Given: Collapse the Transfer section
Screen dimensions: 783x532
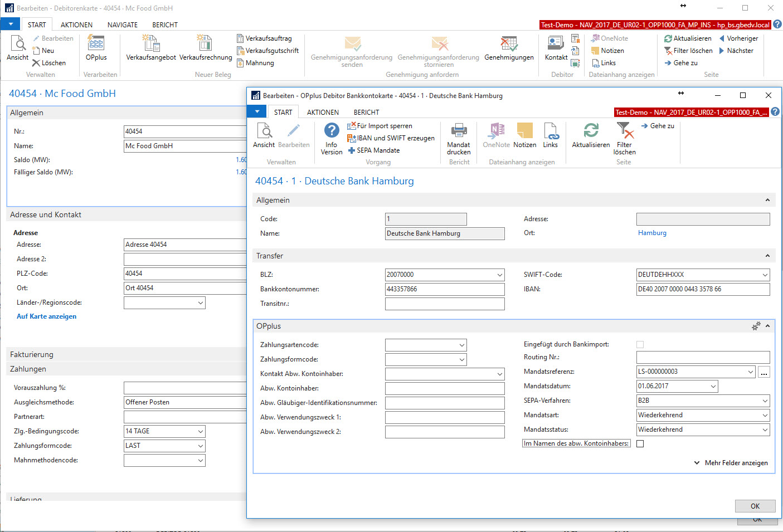Looking at the screenshot, I should 767,256.
